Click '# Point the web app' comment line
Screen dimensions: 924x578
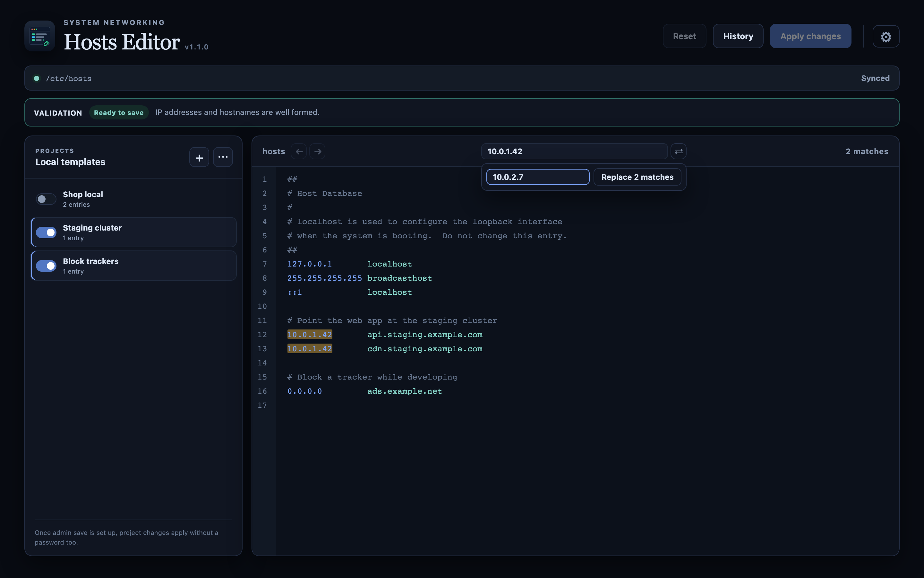coord(392,320)
